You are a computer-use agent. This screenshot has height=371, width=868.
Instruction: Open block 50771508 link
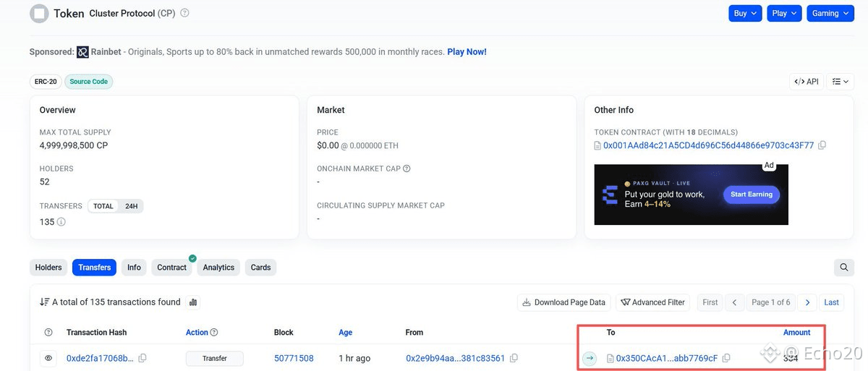pos(294,358)
